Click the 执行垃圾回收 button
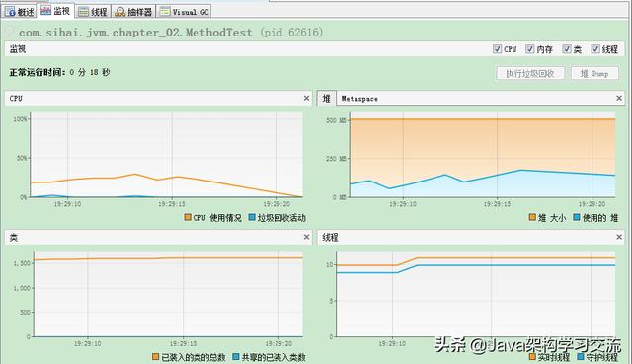This screenshot has height=364, width=632. (530, 74)
